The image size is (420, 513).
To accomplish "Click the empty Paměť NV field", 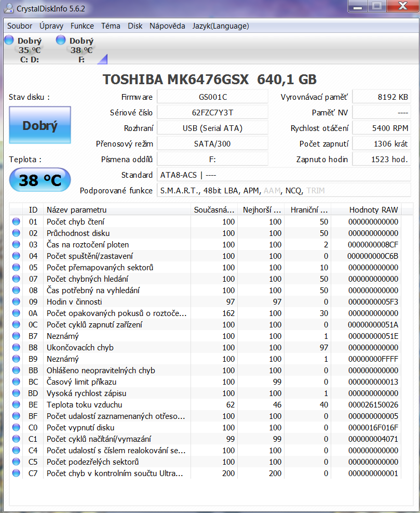I will point(382,113).
